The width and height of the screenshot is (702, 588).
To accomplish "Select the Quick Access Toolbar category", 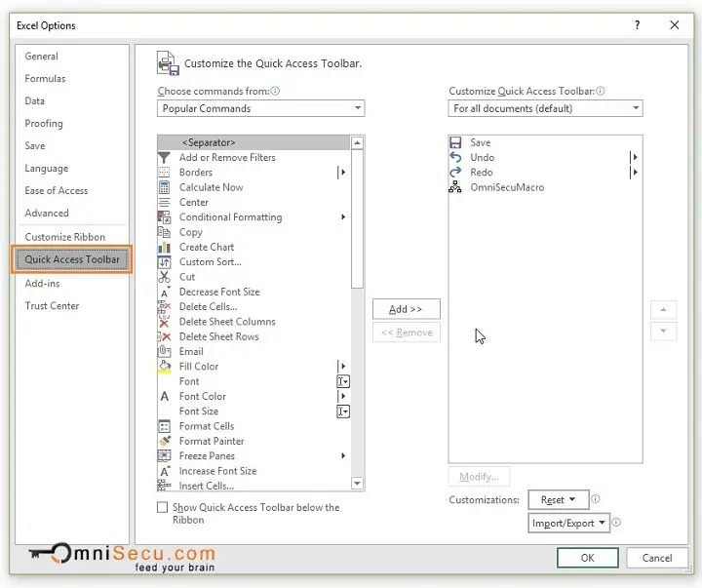I will (x=72, y=259).
